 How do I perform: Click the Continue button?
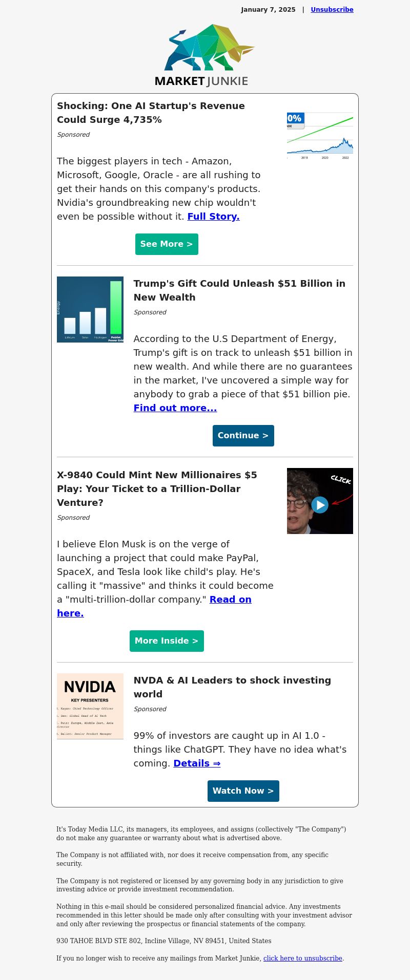243,436
